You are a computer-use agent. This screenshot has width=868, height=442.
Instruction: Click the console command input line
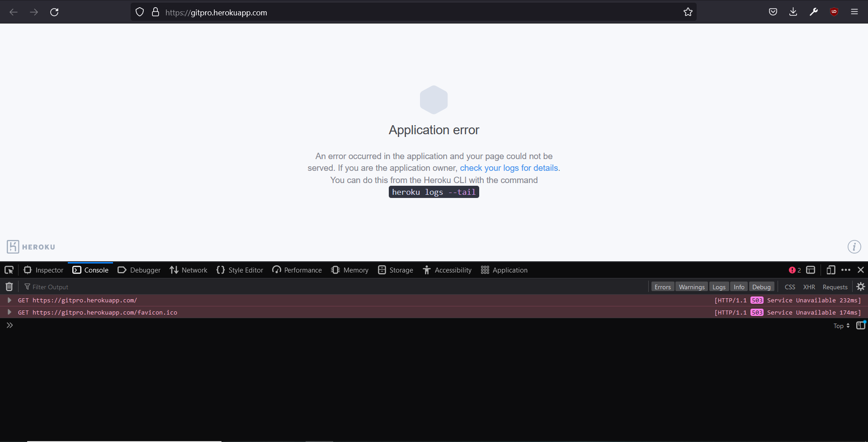(420, 325)
